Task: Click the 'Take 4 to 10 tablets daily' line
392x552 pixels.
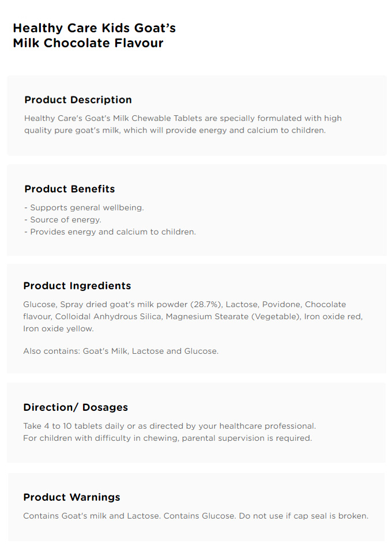Action: click(x=169, y=426)
